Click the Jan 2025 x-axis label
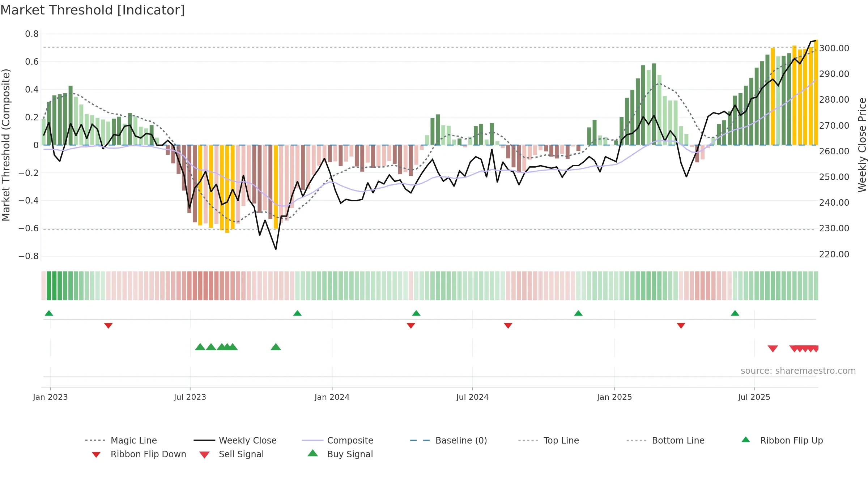The width and height of the screenshot is (868, 488). 614,397
